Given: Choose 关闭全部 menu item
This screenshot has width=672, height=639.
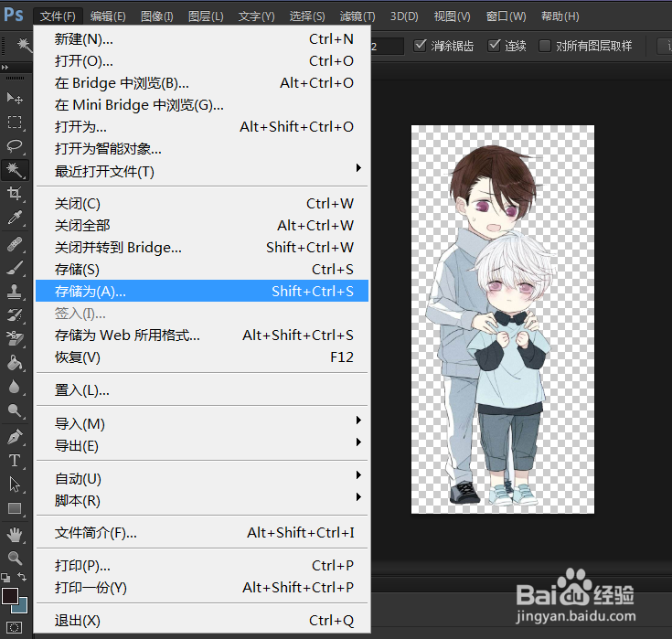Looking at the screenshot, I should pos(202,226).
